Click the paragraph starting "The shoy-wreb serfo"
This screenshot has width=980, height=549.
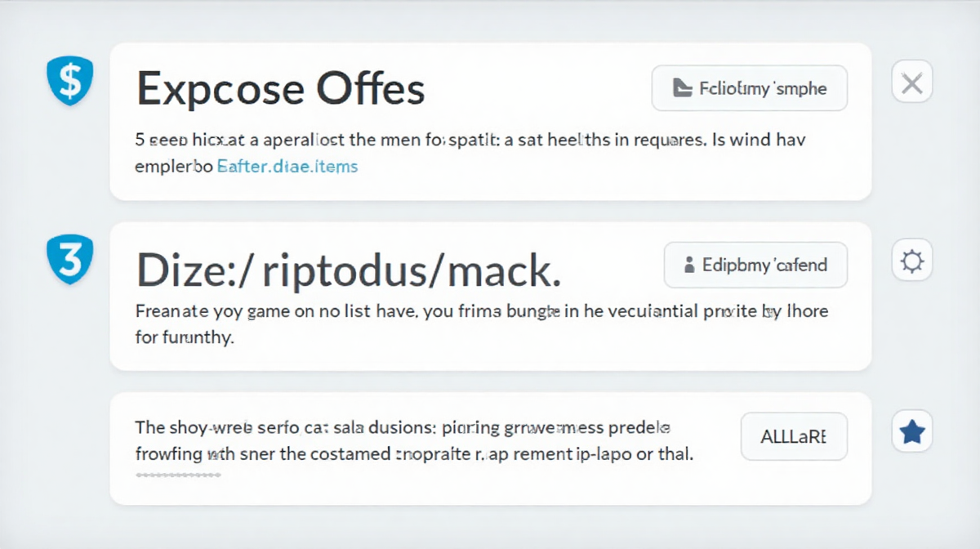click(x=414, y=441)
